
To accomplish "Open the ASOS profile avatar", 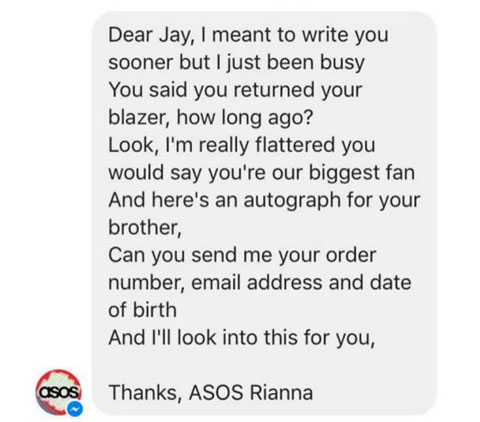I will coord(58,392).
